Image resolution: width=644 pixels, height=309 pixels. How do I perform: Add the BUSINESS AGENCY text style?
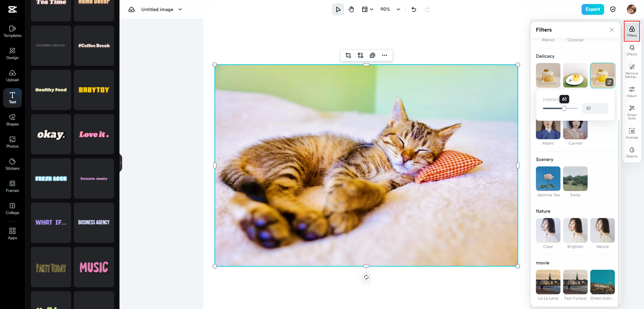click(x=94, y=223)
